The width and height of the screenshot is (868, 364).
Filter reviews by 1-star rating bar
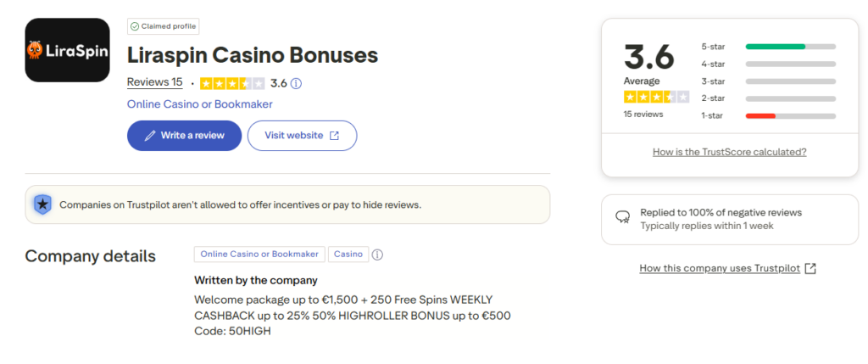pos(790,115)
